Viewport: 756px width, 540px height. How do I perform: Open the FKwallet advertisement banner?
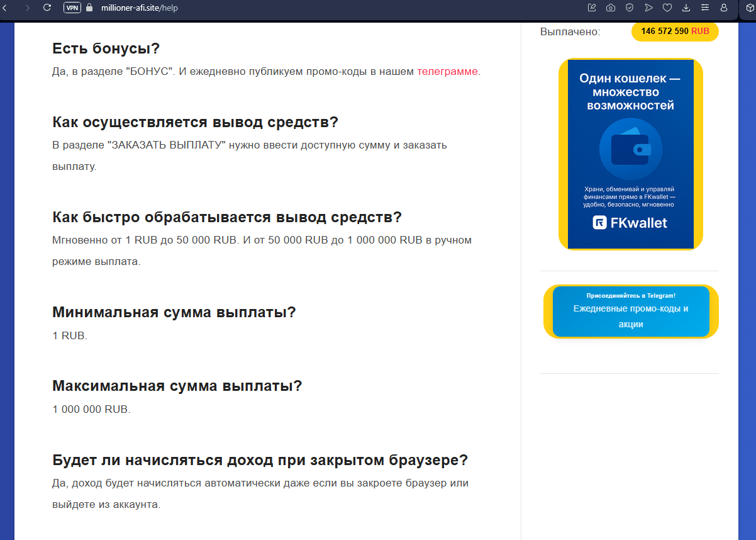630,154
